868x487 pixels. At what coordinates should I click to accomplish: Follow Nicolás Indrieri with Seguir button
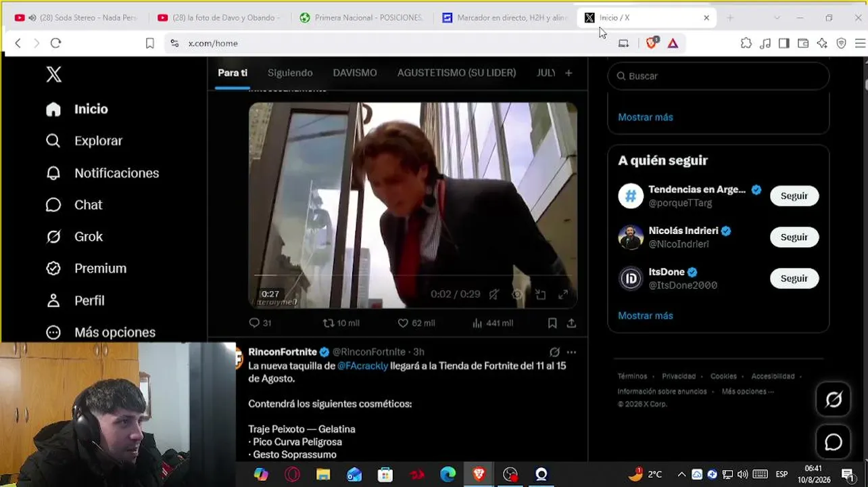(x=794, y=237)
